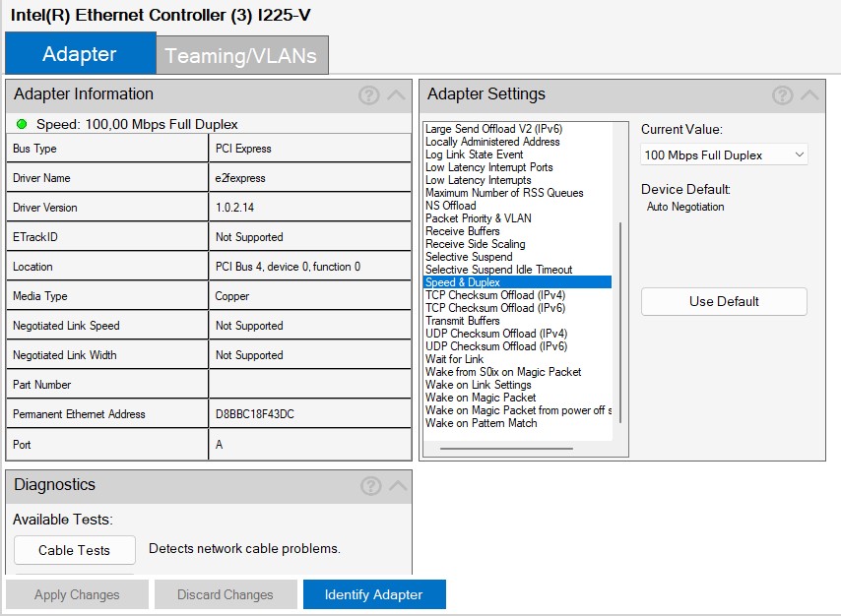Select Large Send Offload V2 (IPv6)
The width and height of the screenshot is (841, 616).
click(493, 129)
